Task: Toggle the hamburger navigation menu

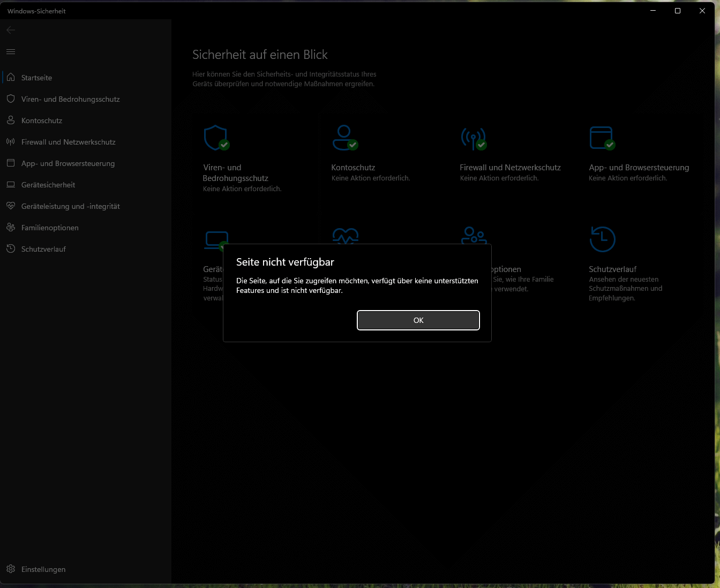Action: coord(11,52)
